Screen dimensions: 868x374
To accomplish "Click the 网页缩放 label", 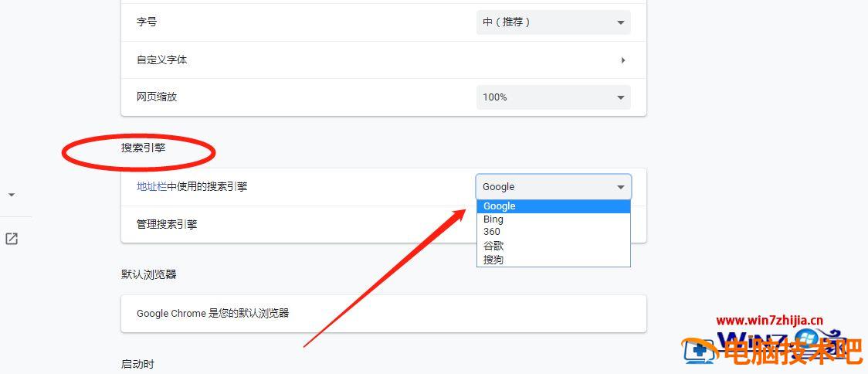I will [x=157, y=97].
